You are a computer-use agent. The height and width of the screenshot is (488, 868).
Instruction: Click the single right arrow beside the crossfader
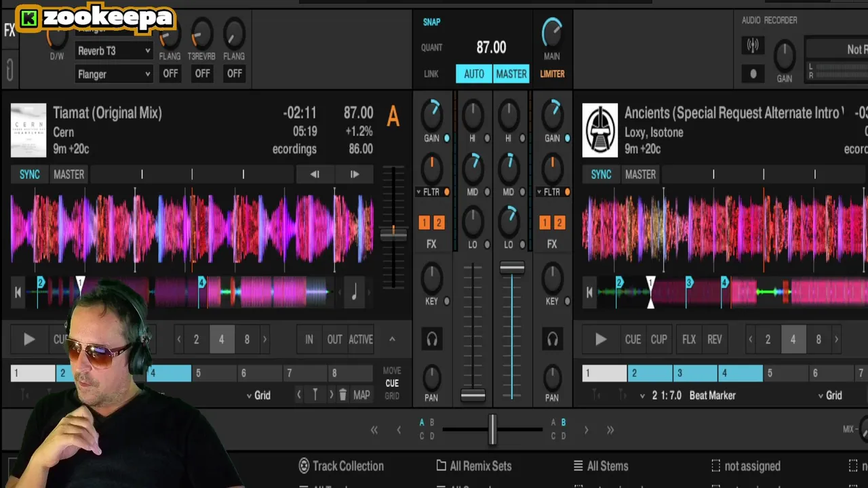pyautogui.click(x=586, y=430)
